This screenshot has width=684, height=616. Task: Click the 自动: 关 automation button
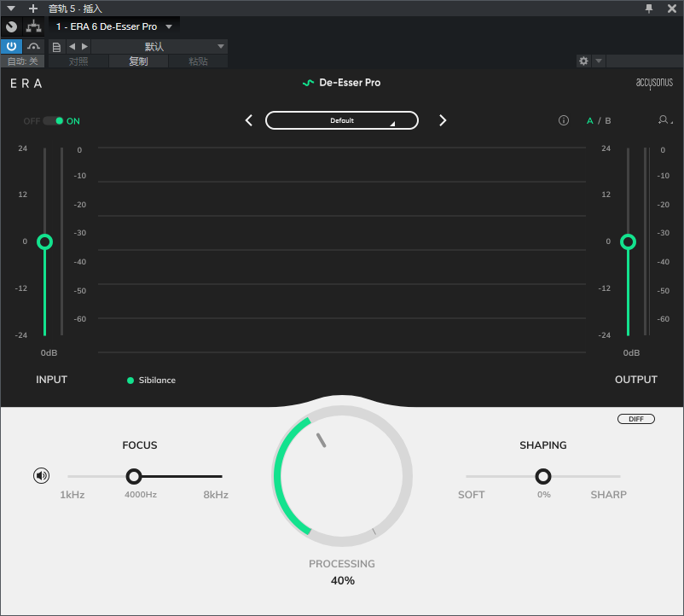22,61
